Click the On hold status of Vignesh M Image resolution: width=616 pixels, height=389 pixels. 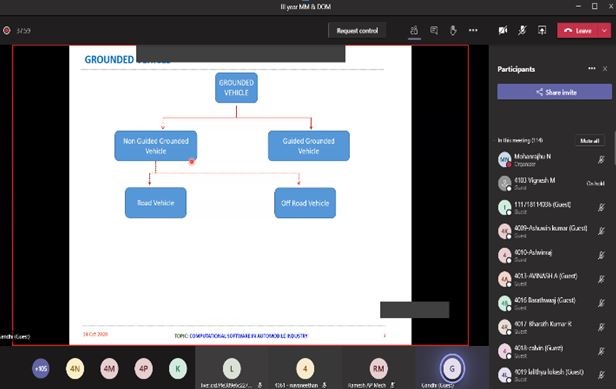coord(595,183)
